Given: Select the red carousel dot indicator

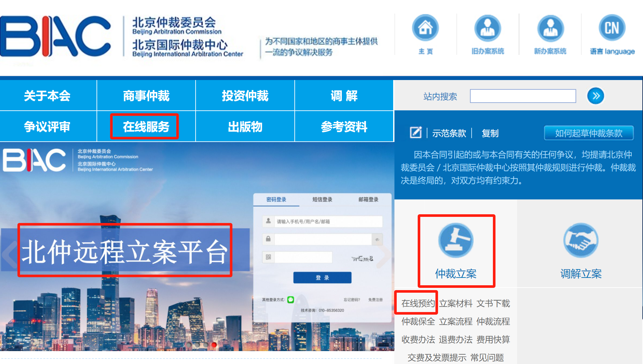Looking at the screenshot, I should [x=214, y=345].
